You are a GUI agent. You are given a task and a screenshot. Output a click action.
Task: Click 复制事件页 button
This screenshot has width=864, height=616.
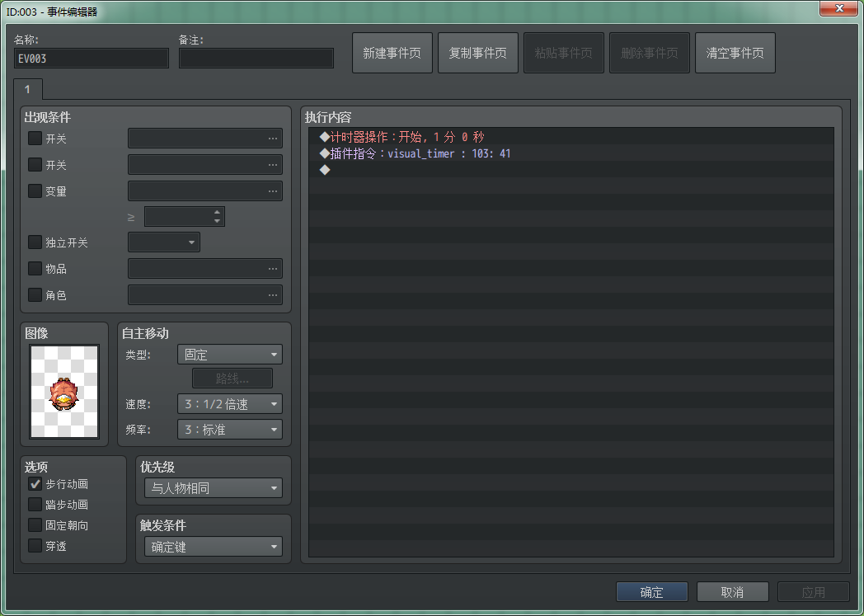coord(477,53)
